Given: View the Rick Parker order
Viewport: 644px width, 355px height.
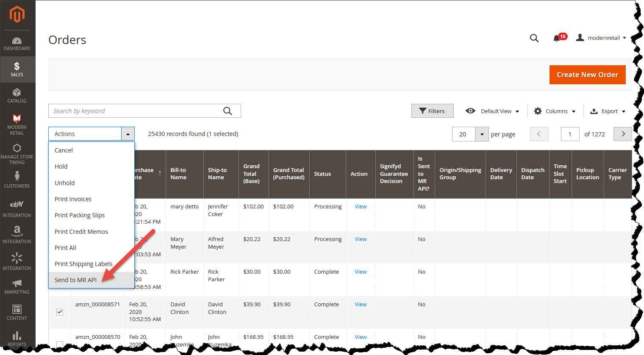Looking at the screenshot, I should click(361, 272).
